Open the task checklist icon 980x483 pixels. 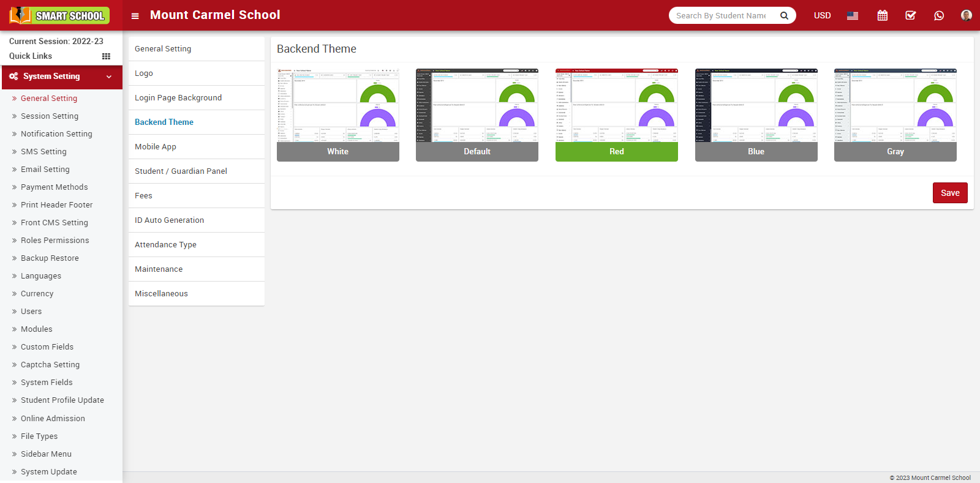point(910,15)
